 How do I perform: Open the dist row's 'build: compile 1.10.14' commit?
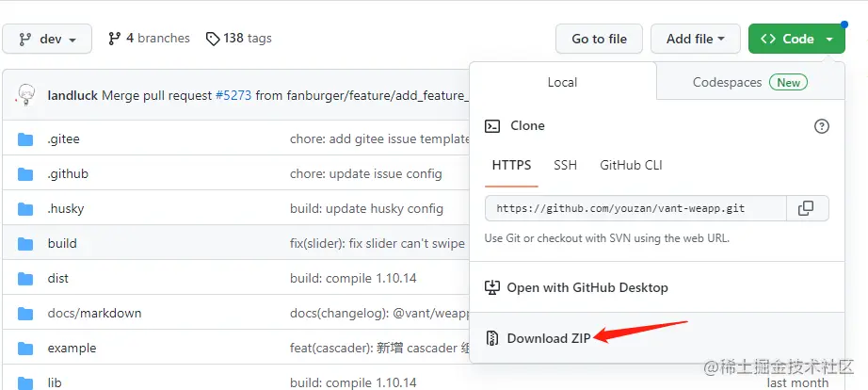(x=353, y=278)
